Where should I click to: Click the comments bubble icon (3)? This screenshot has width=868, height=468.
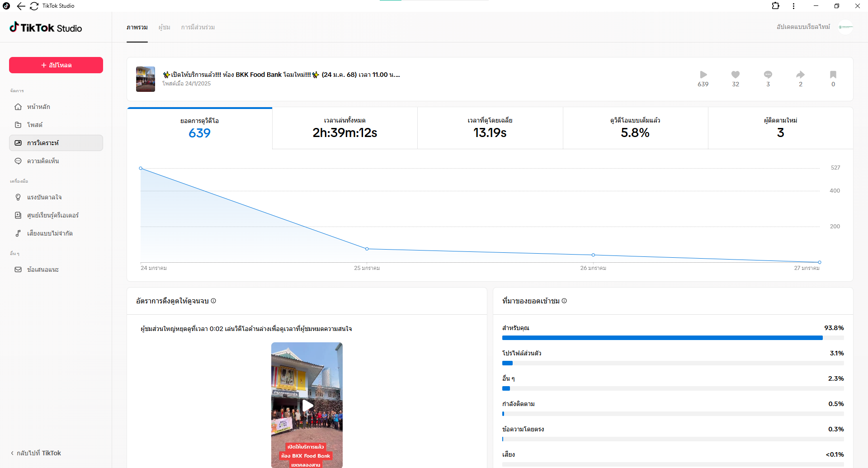[x=768, y=75]
